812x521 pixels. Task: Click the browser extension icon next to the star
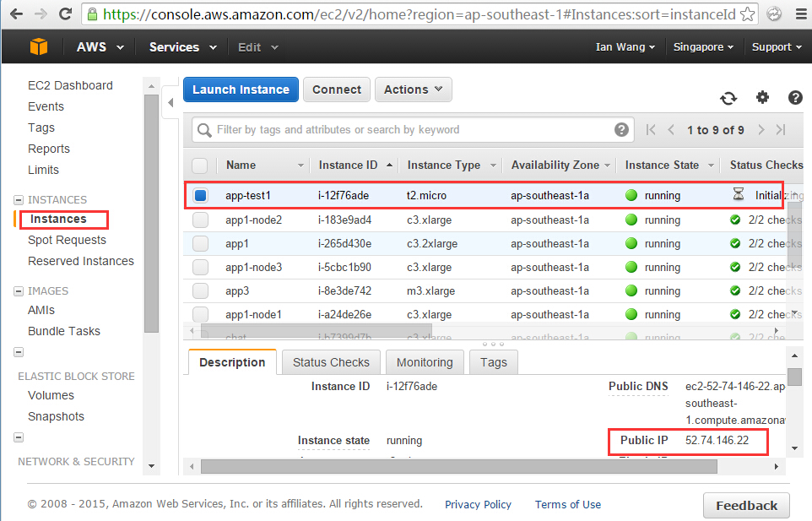774,14
